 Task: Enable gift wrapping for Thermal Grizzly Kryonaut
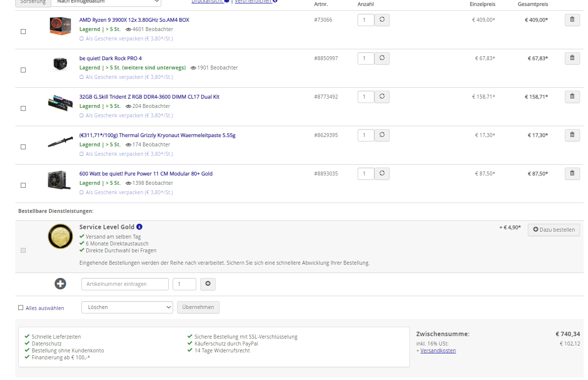coord(81,154)
